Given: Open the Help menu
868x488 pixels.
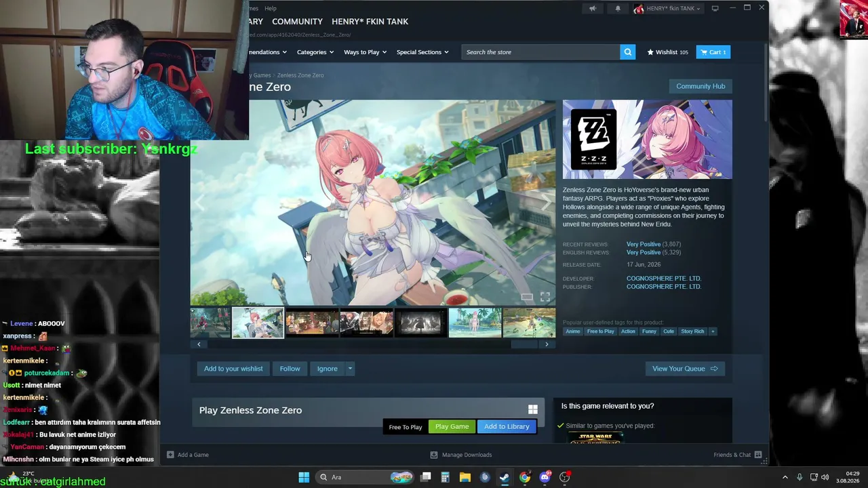Looking at the screenshot, I should 271,8.
